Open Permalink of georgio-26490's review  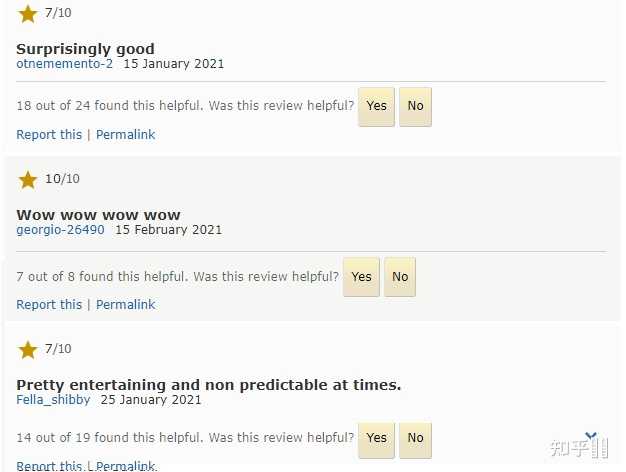[x=125, y=305]
